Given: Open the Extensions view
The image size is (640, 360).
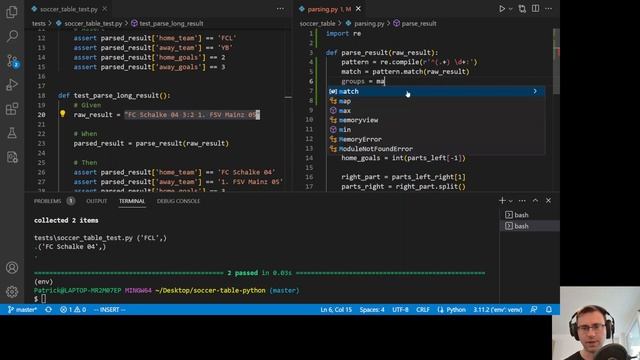Looking at the screenshot, I should point(12,109).
